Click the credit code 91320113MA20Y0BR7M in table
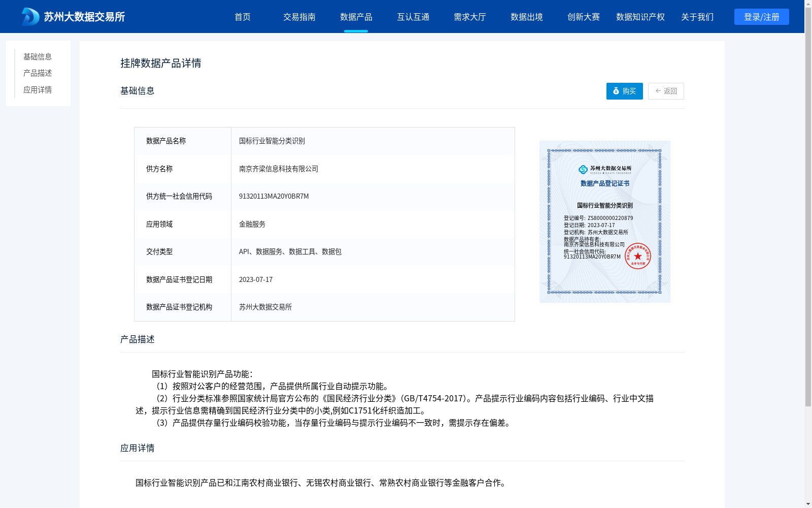 point(274,196)
